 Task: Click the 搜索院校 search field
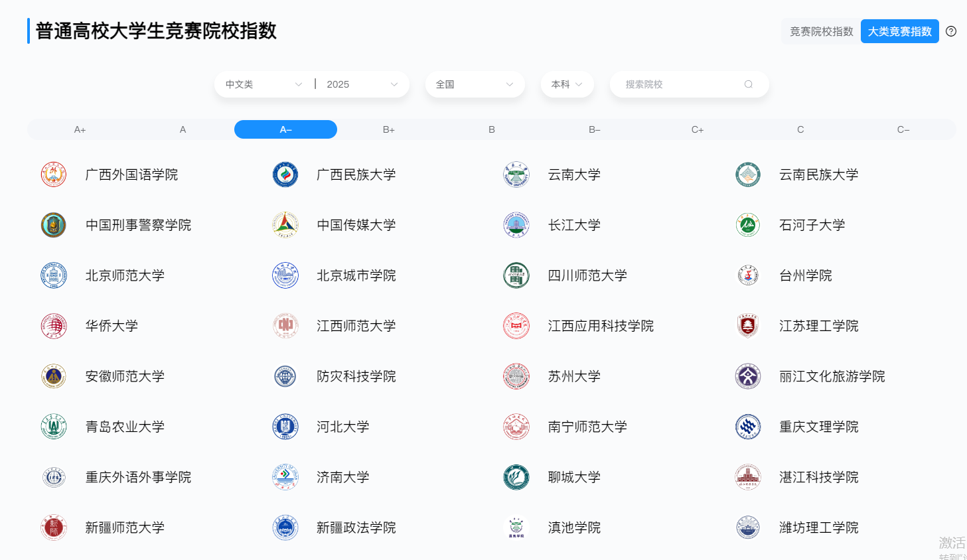(689, 84)
